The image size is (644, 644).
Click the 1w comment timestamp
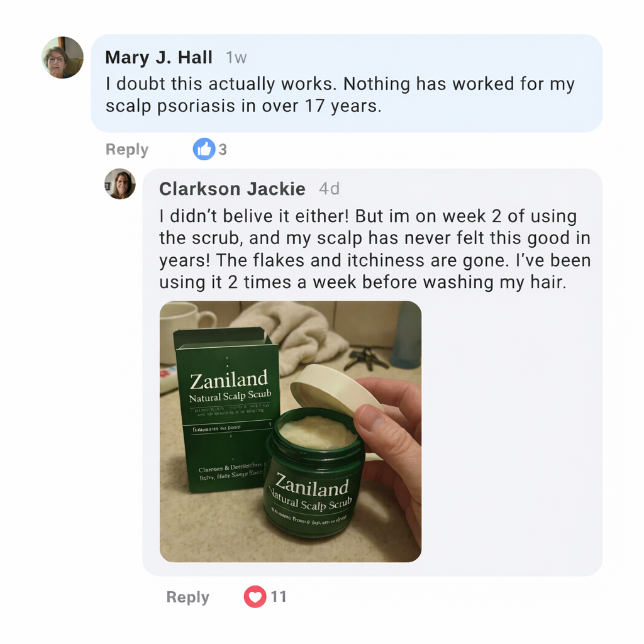236,57
